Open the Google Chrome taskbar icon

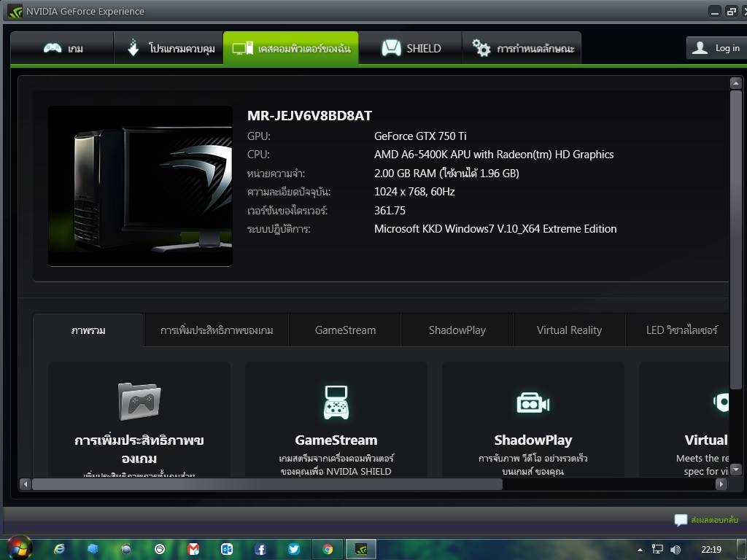pos(328,549)
